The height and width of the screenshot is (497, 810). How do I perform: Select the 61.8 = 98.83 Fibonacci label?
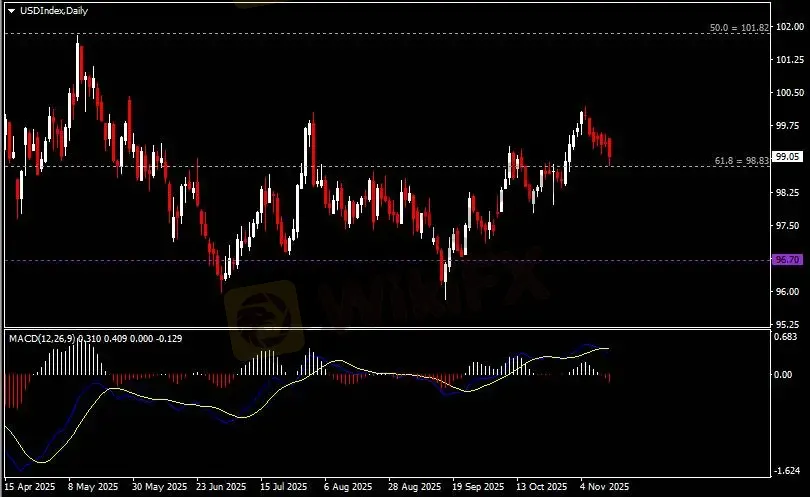pyautogui.click(x=742, y=161)
